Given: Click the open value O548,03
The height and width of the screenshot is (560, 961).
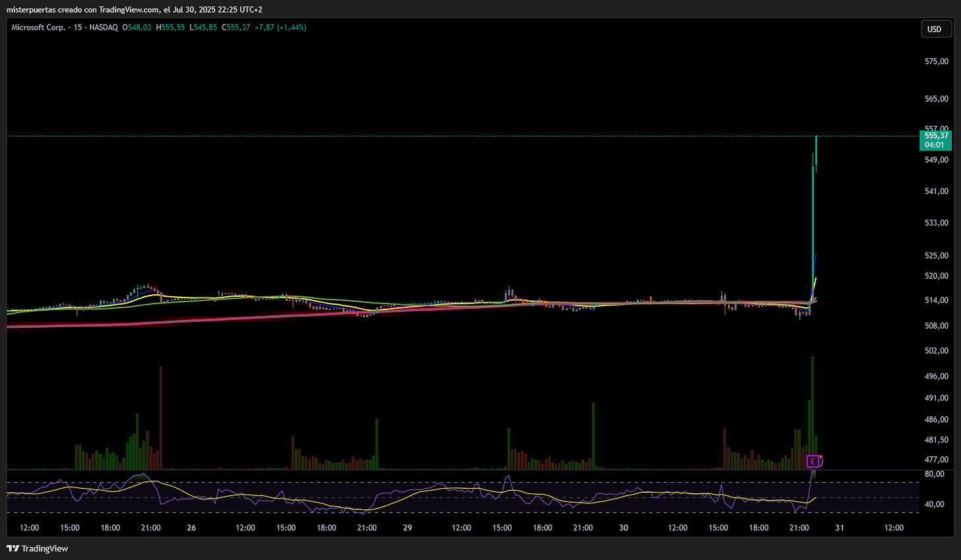Looking at the screenshot, I should click(x=137, y=28).
